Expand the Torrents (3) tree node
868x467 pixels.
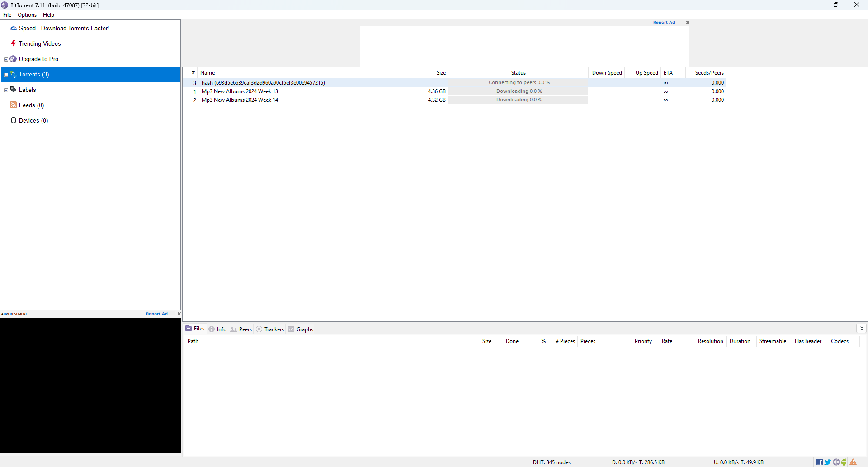coord(6,75)
